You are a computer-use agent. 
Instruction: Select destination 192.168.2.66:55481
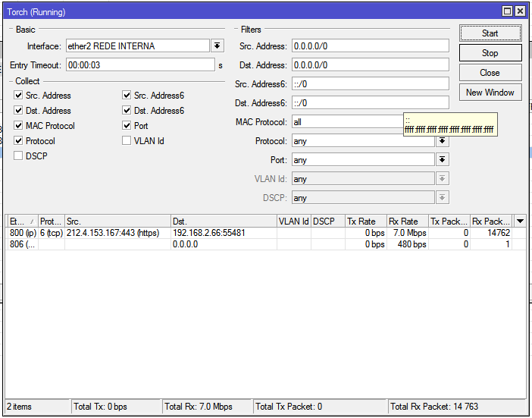tap(224, 233)
